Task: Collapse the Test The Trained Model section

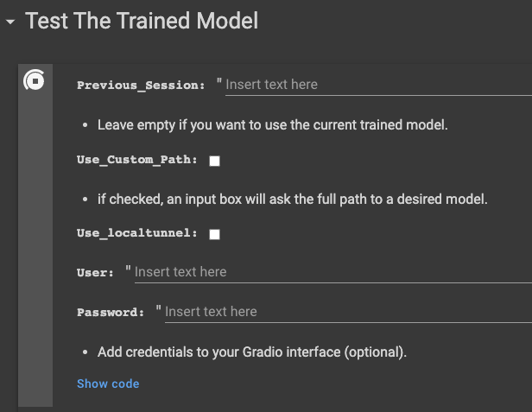Action: click(x=10, y=22)
